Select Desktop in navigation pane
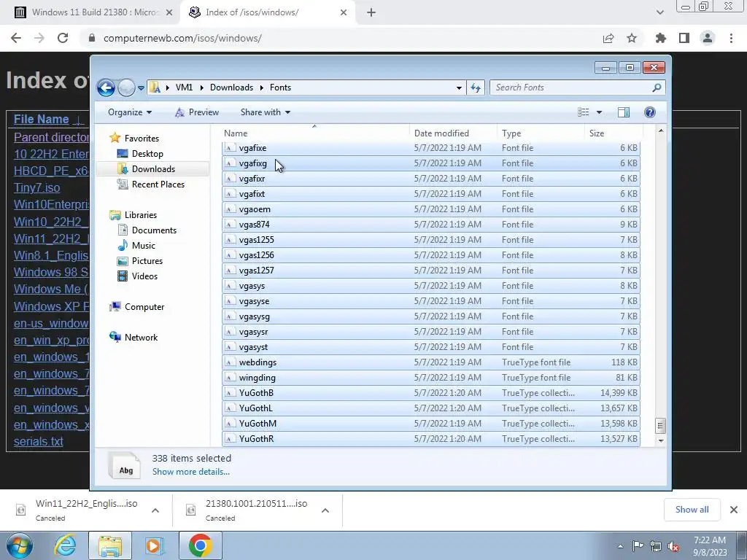The height and width of the screenshot is (560, 747). coord(147,154)
